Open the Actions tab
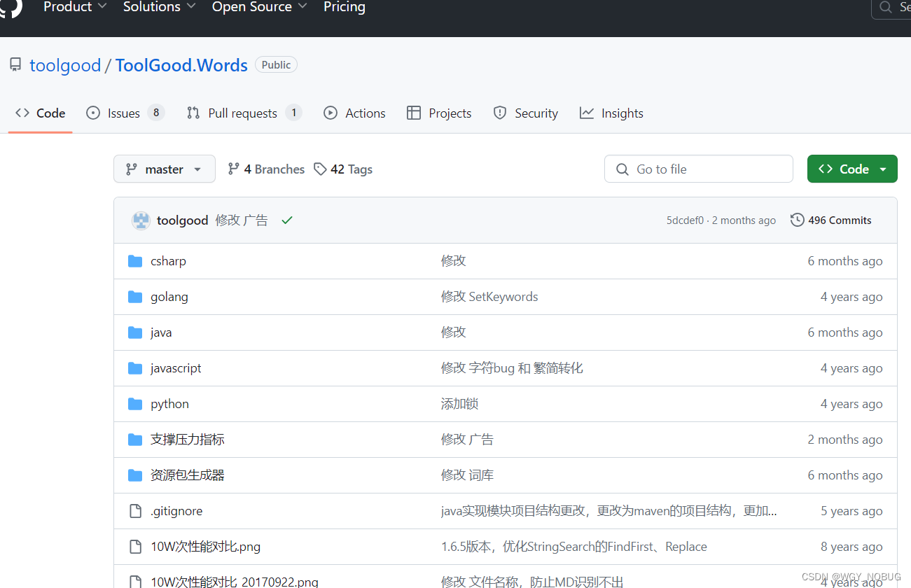Screen dimensions: 911x588 click(354, 113)
